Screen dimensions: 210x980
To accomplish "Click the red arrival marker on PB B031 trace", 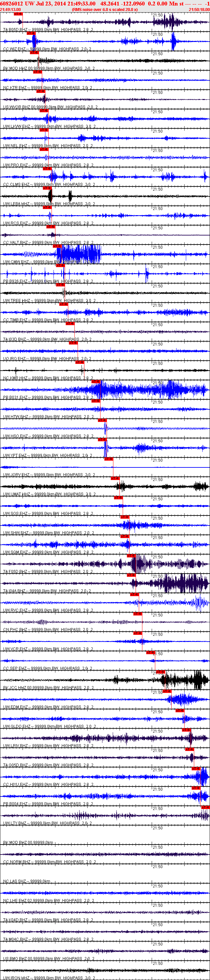I will click(96, 382).
